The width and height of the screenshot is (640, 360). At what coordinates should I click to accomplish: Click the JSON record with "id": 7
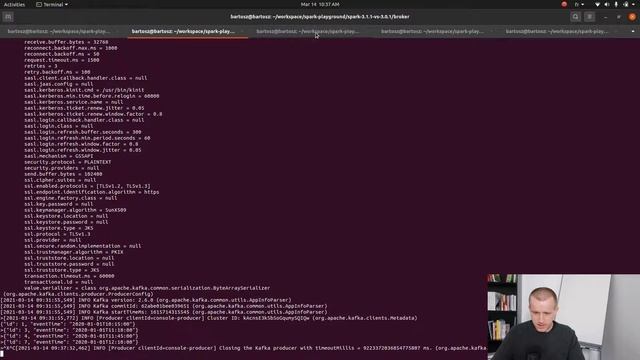click(x=69, y=342)
